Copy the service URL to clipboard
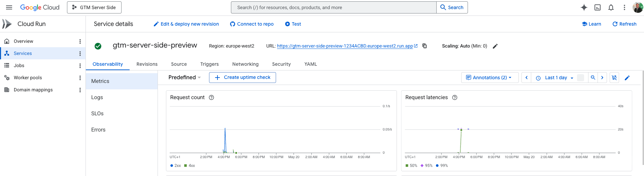Image resolution: width=644 pixels, height=176 pixels. pyautogui.click(x=425, y=46)
